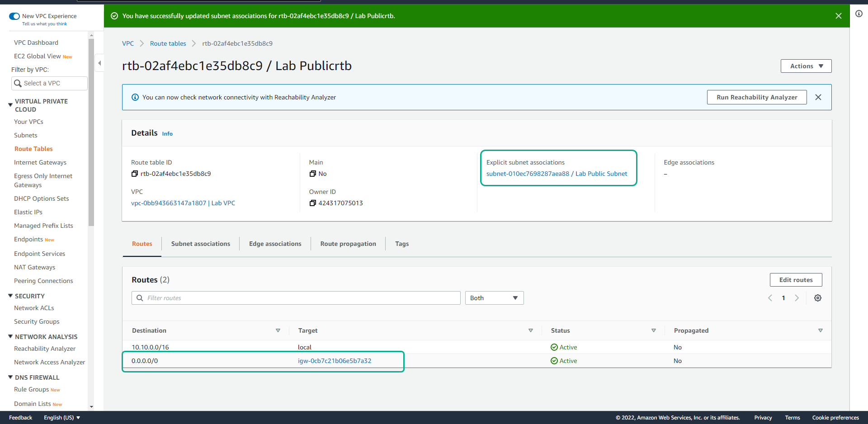Copy the Main value via clipboard icon
The height and width of the screenshot is (424, 868).
312,174
